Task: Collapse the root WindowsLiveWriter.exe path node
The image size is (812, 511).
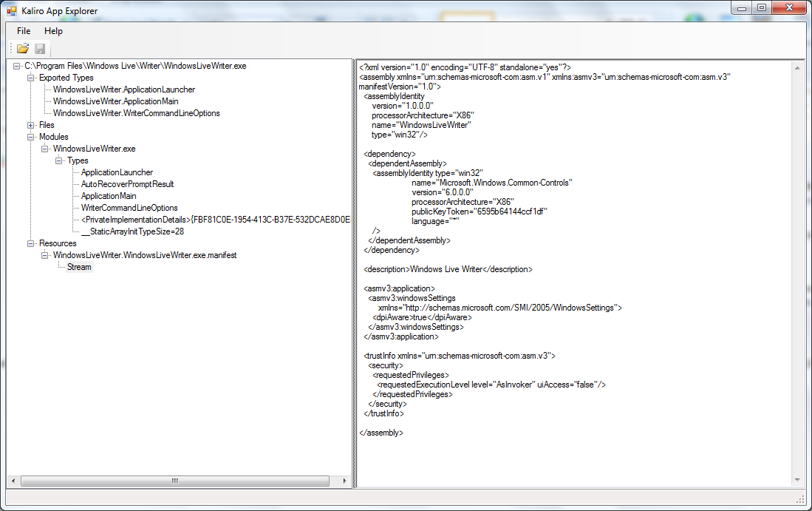Action: (16, 66)
